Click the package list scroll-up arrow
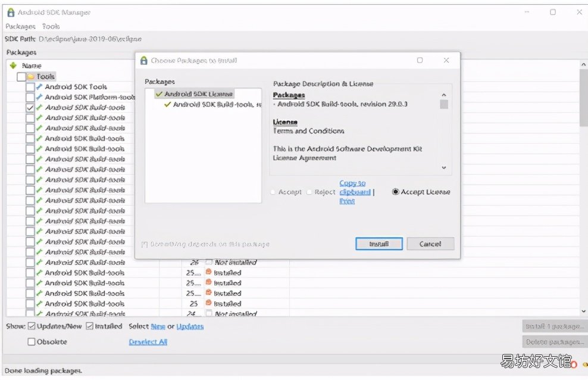The height and width of the screenshot is (380, 588). pyautogui.click(x=583, y=64)
